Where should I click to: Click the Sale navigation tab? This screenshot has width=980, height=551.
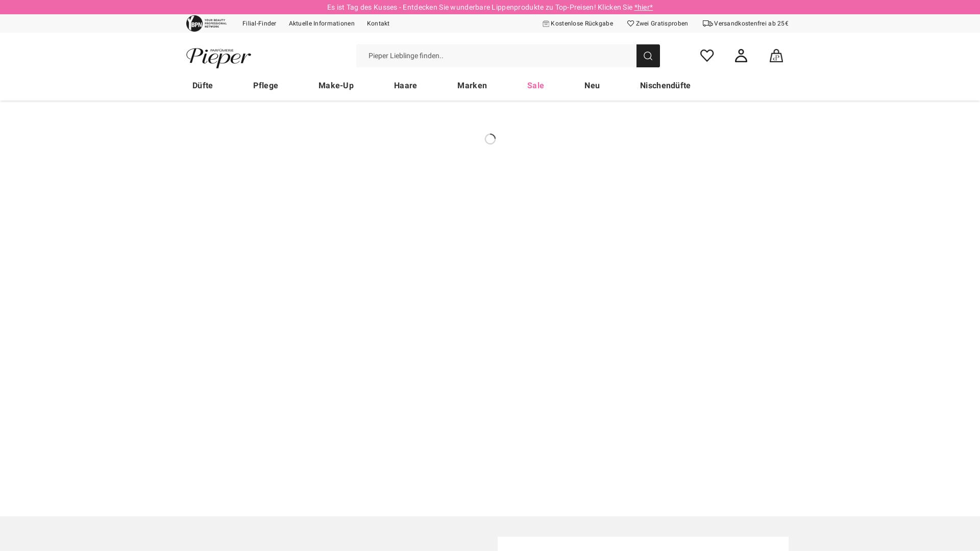536,85
